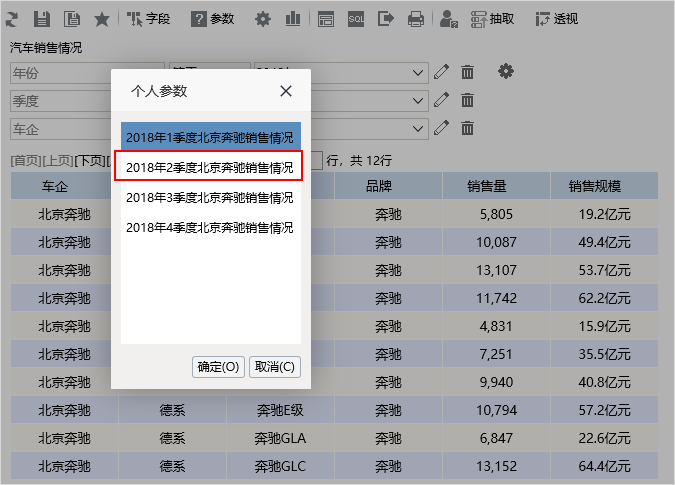Screen dimensions: 675x485
Task: Click the export icon
Action: (386, 19)
